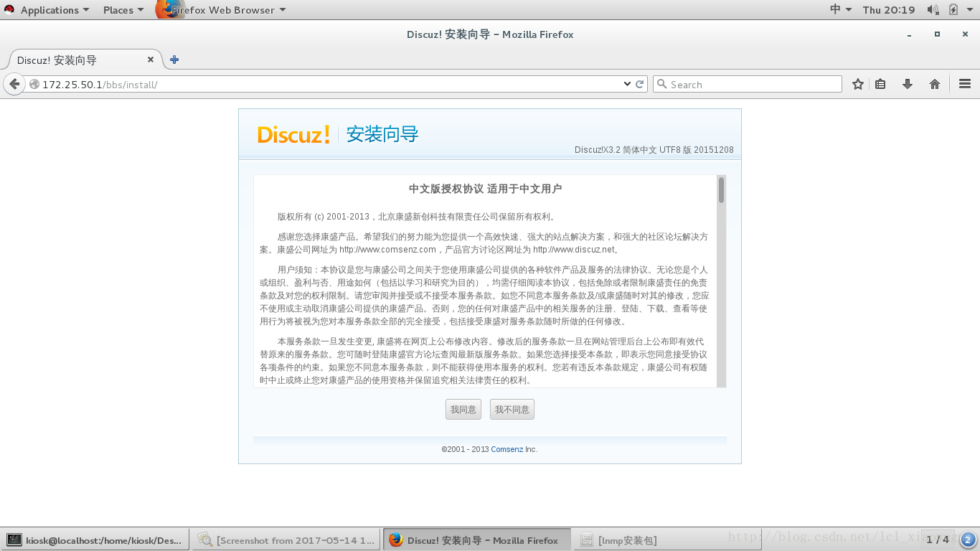
Task: Click the 我不同意 disagree button
Action: coord(512,410)
